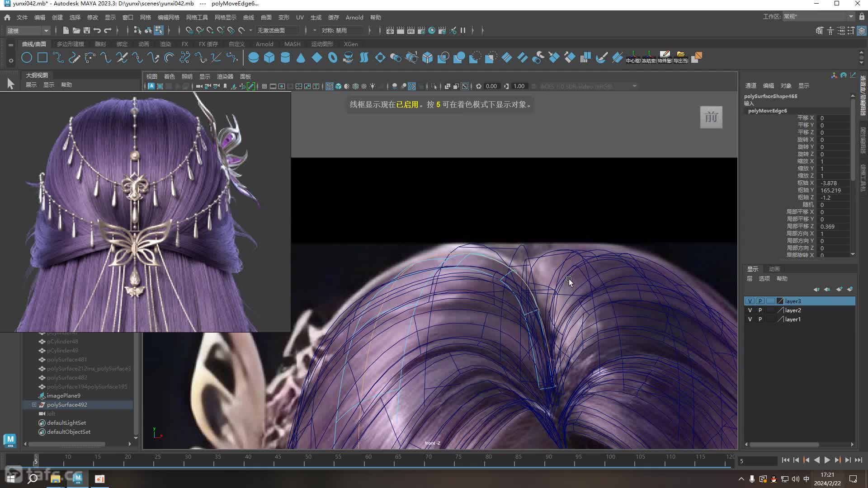The width and height of the screenshot is (868, 488).
Task: Open the snap options dropdown arrow
Action: 250,30
